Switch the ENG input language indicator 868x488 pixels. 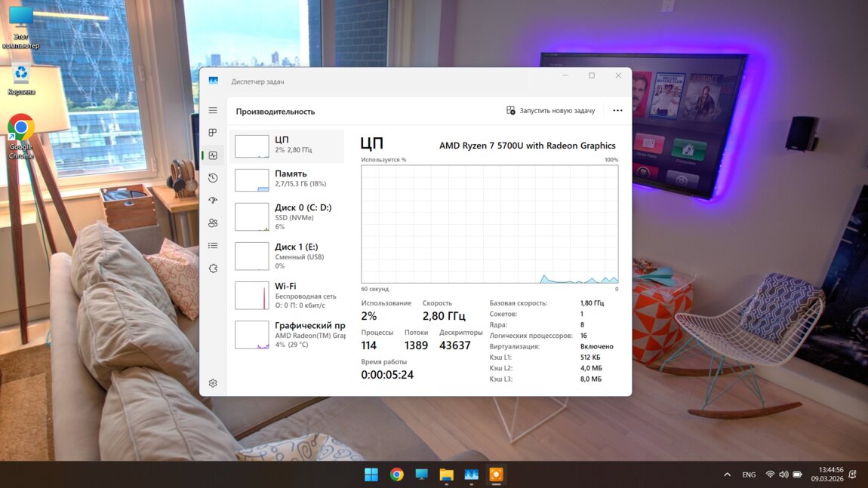[749, 474]
